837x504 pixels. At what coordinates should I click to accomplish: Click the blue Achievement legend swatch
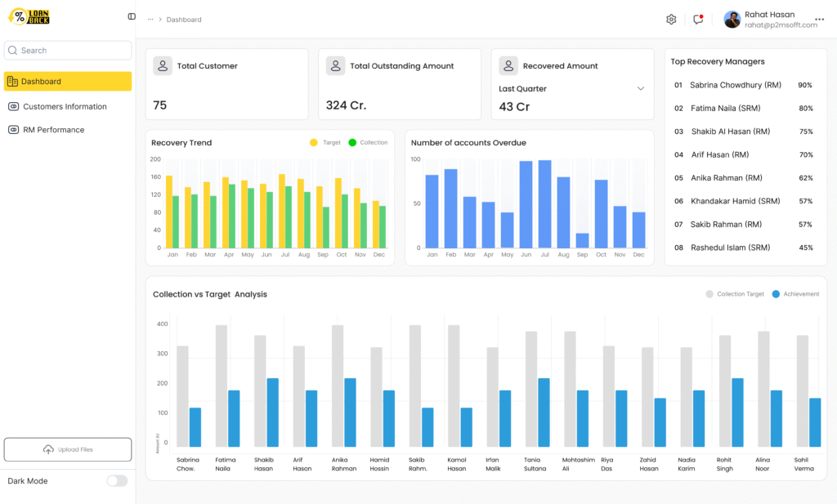(x=776, y=294)
